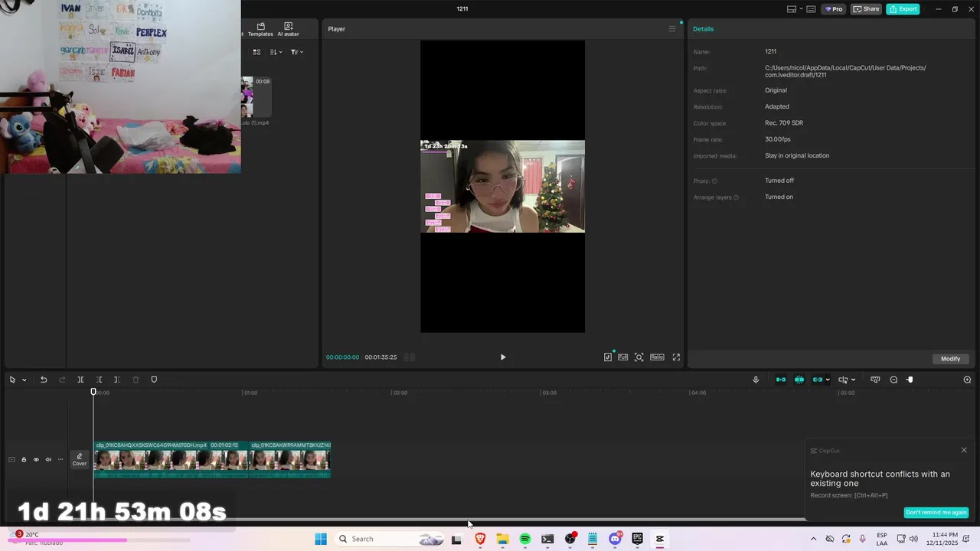Click the Delete left trim icon
The height and width of the screenshot is (551, 980).
point(99,380)
